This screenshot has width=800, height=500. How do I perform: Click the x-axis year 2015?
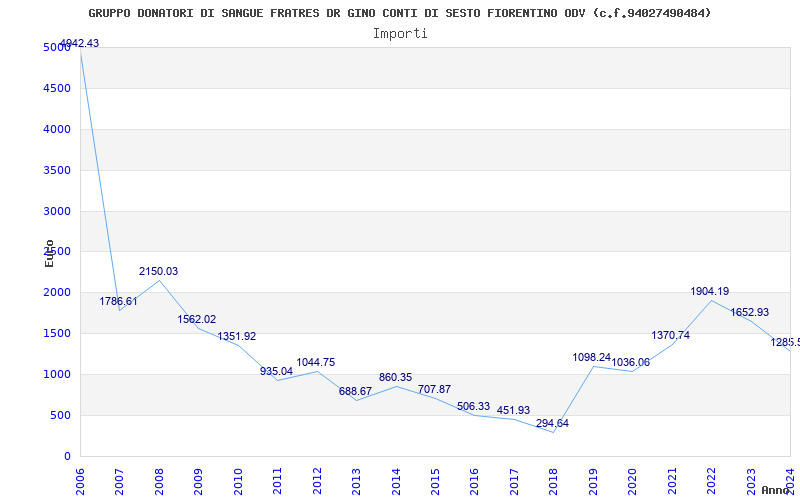(x=435, y=481)
